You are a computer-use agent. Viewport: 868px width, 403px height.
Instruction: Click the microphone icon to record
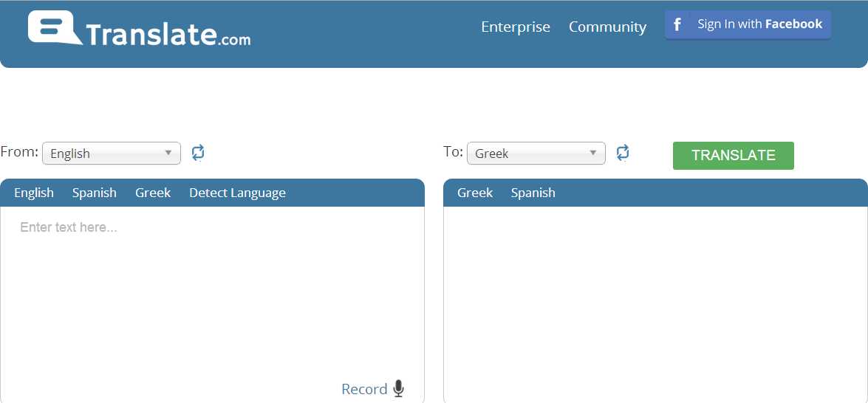coord(399,389)
